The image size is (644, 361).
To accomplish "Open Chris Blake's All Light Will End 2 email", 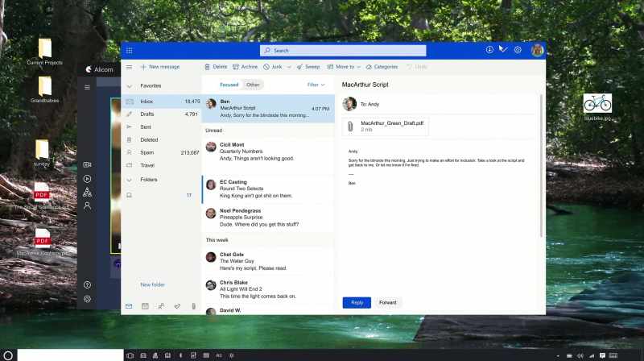I will pos(268,289).
